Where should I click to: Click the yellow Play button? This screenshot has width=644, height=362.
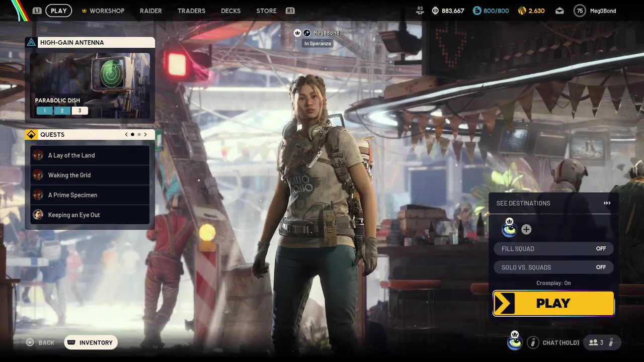pos(553,303)
